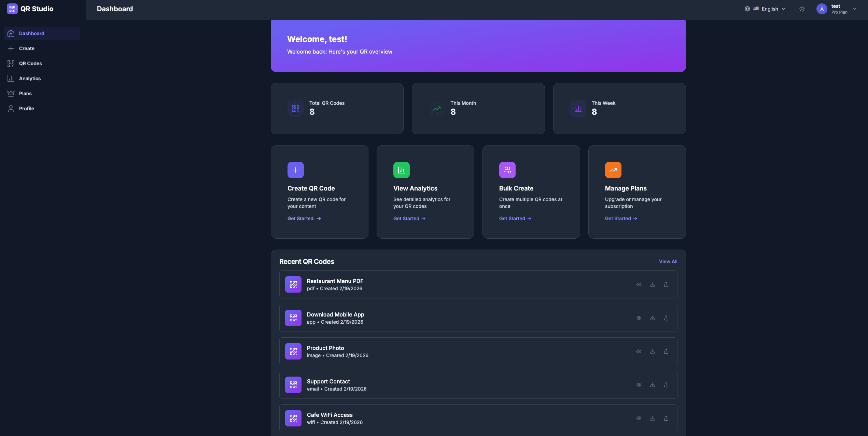Download the Restaurant Menu PDF QR code

click(x=652, y=284)
